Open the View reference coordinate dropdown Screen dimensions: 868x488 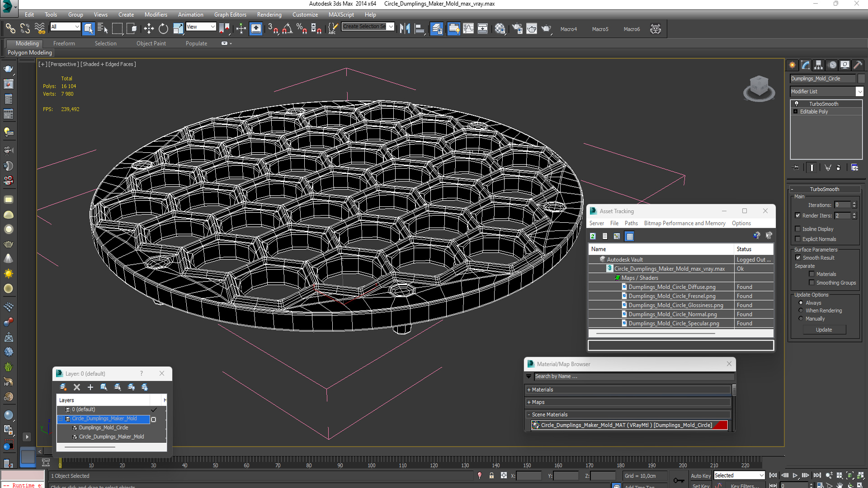(201, 27)
